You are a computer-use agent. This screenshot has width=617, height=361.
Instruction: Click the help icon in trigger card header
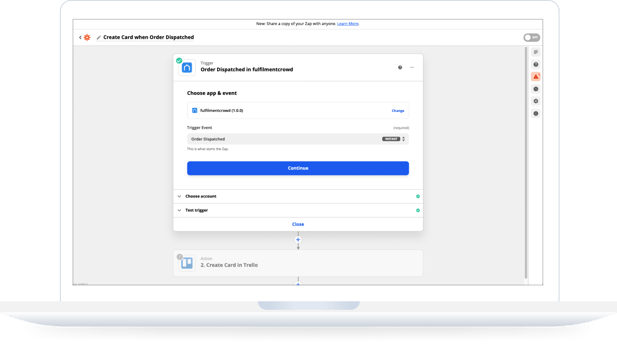[x=400, y=67]
